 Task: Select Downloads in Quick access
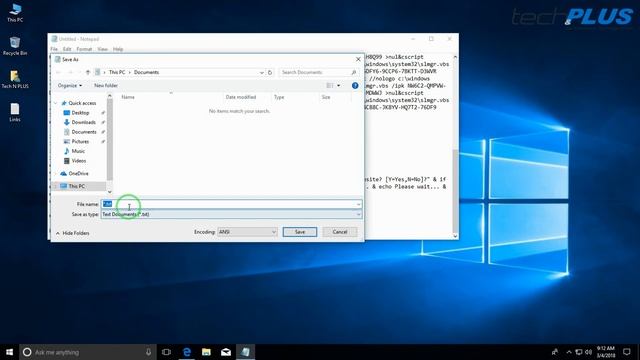(83, 122)
